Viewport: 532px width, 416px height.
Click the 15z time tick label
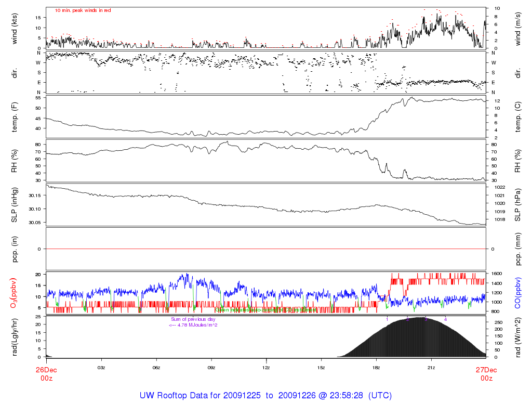321,368
